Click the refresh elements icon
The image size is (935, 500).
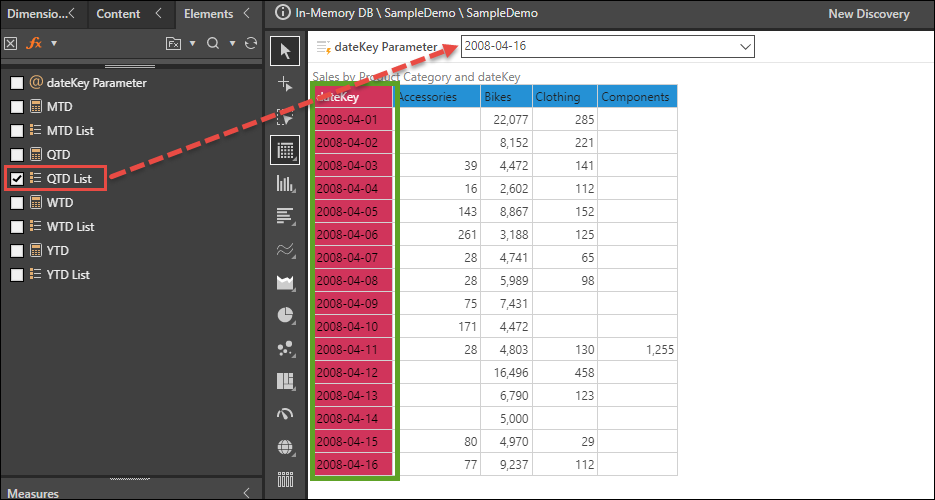pos(251,43)
